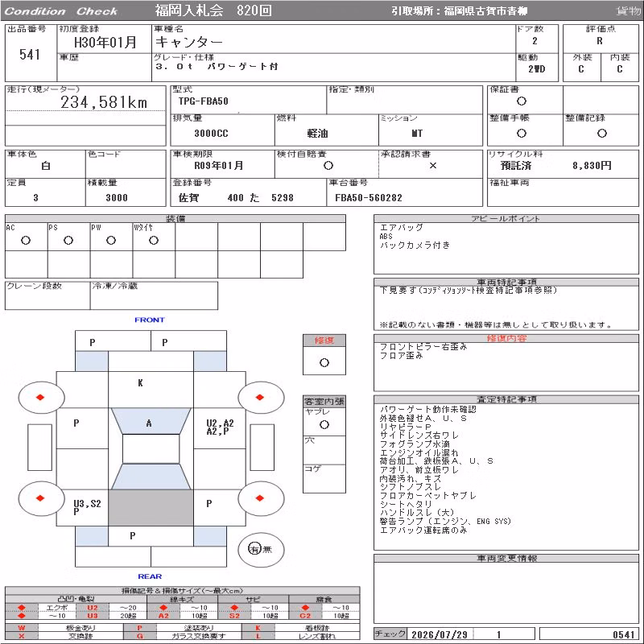Click the circle under 整備手帳
This screenshot has height=644, width=644.
click(x=521, y=133)
